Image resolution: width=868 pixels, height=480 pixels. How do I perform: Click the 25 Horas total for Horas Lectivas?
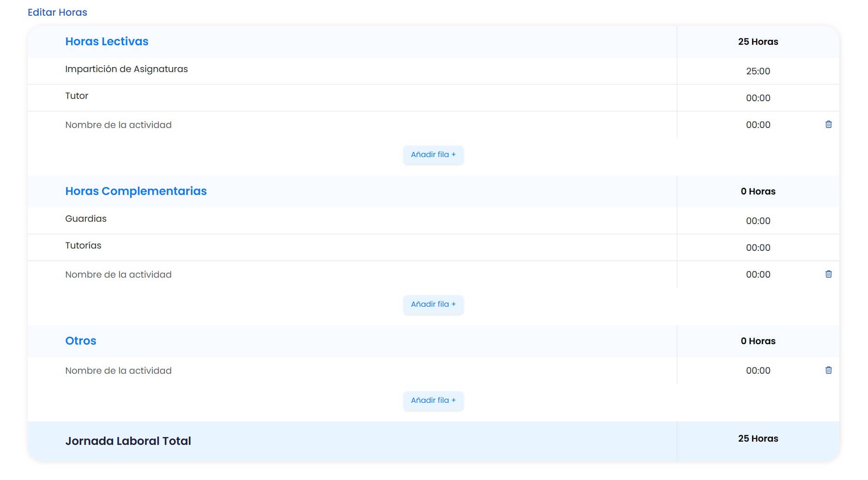click(758, 42)
